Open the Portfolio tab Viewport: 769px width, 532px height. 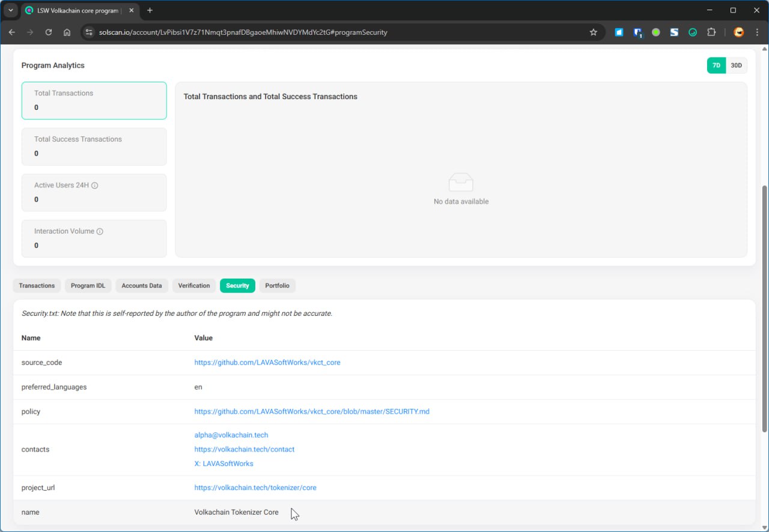[277, 286]
